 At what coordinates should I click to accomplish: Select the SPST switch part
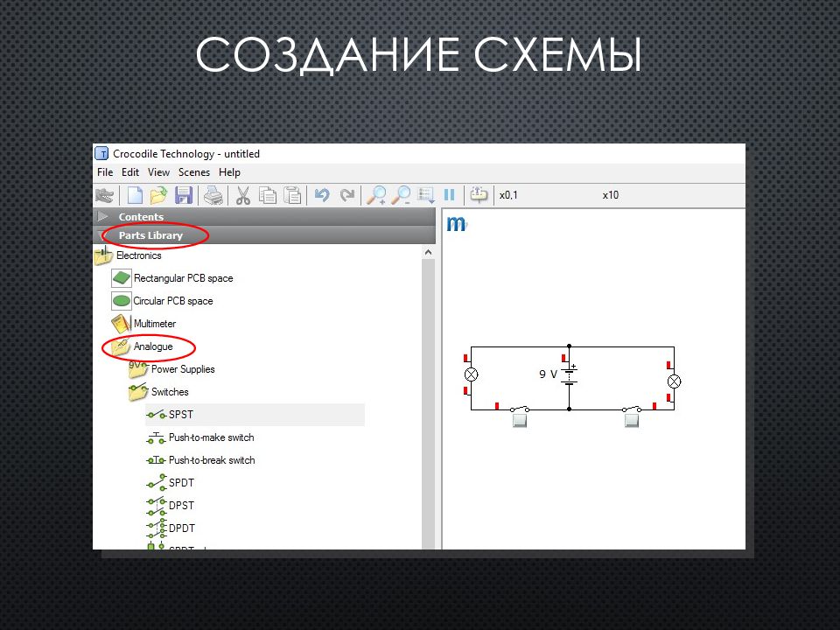(181, 415)
